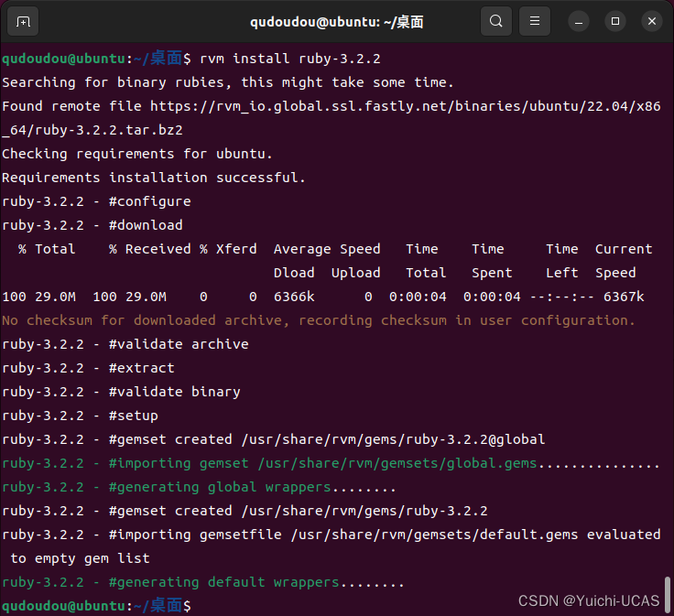Click 'ruby-3.2.2 - #configure' line
674x616 pixels.
[x=96, y=201]
